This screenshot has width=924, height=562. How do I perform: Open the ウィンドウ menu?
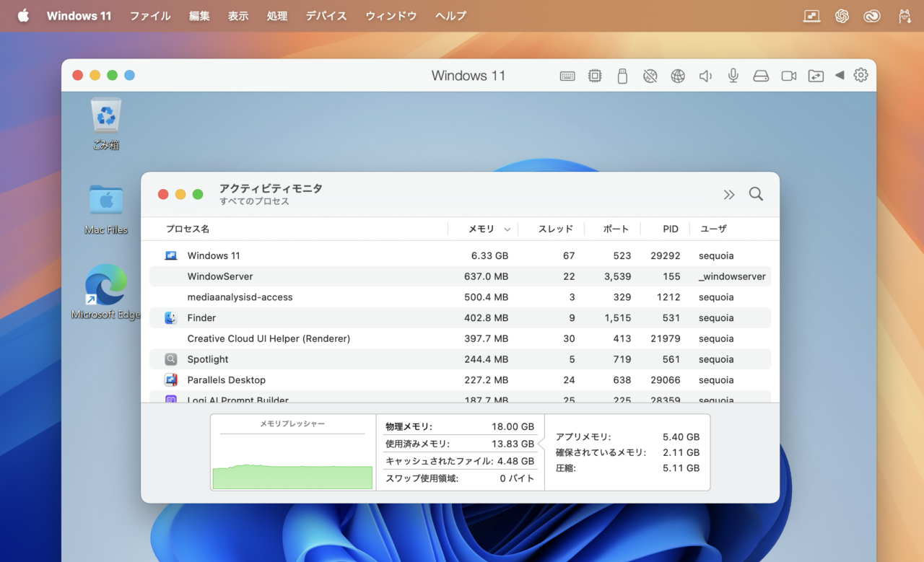[391, 16]
